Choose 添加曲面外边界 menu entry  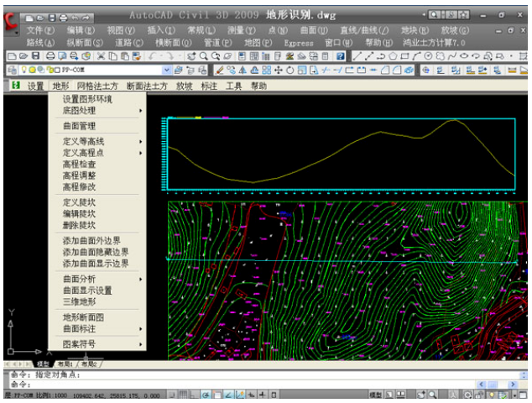pyautogui.click(x=91, y=241)
